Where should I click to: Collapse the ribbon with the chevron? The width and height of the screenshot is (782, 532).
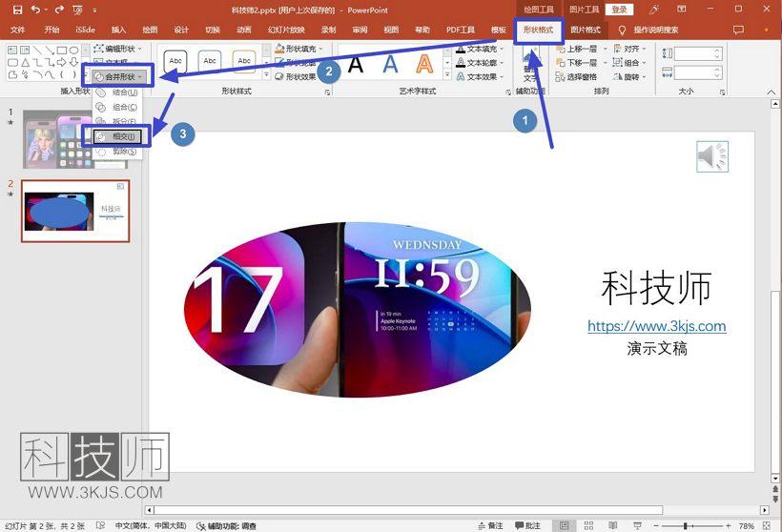point(771,92)
